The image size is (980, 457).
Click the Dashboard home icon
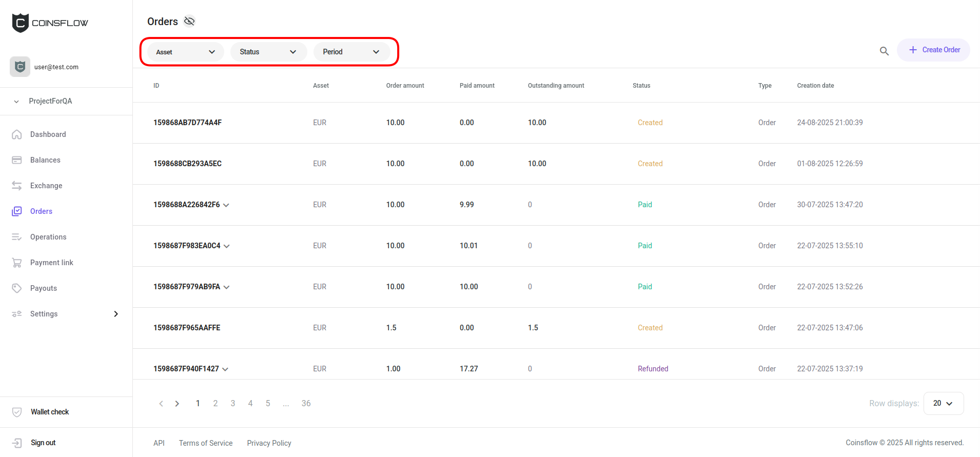17,134
